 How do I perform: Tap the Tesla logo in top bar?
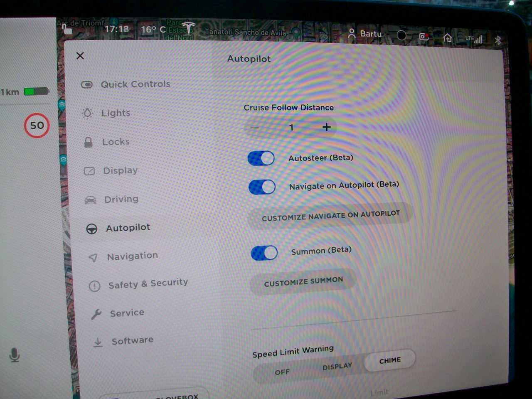click(188, 29)
